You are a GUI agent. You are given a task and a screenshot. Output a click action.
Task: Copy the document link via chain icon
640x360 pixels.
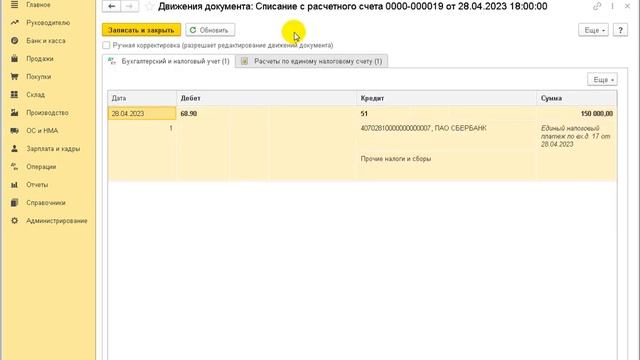coord(597,6)
